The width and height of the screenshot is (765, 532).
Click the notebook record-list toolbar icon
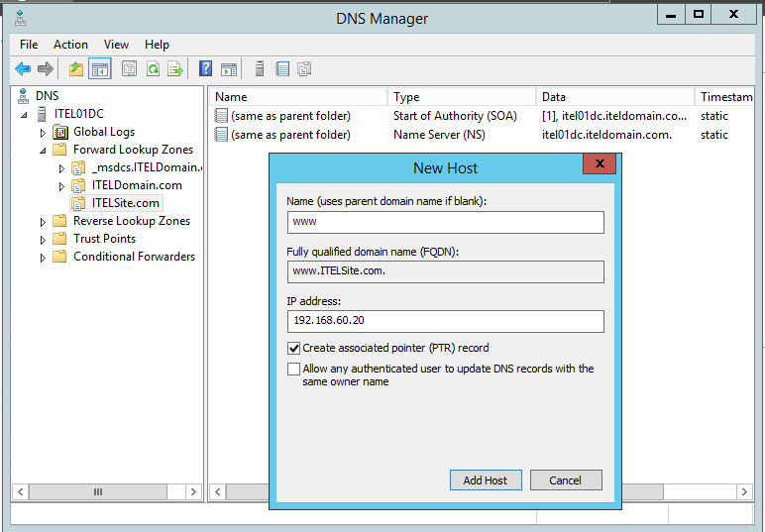tap(282, 69)
